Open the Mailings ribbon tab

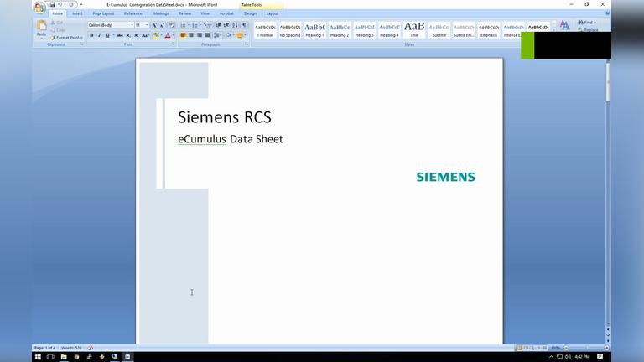click(161, 13)
